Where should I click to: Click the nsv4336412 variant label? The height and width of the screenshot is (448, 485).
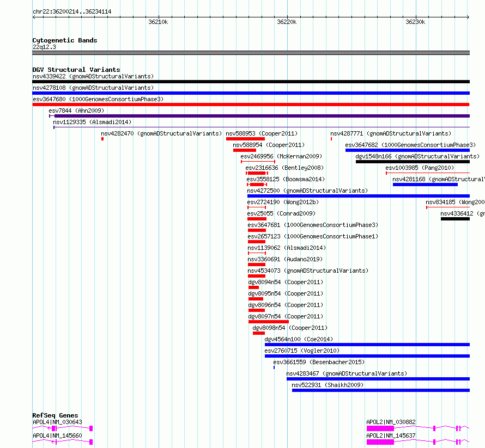coord(463,213)
